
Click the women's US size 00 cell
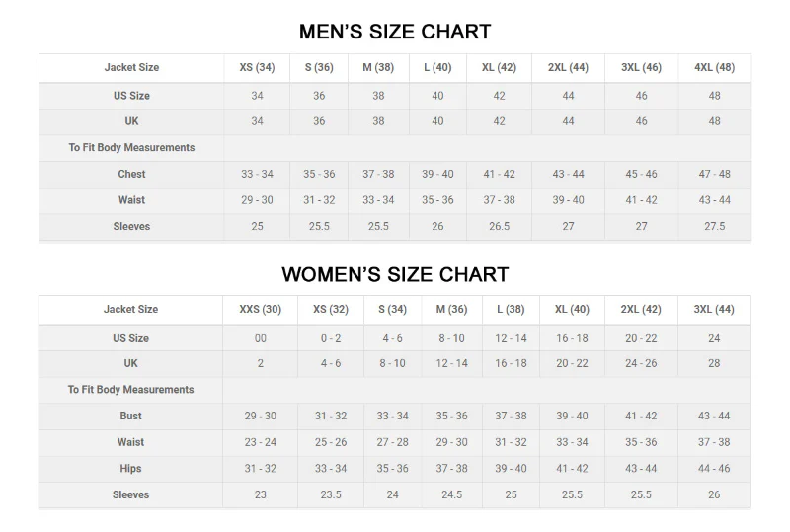pos(260,338)
